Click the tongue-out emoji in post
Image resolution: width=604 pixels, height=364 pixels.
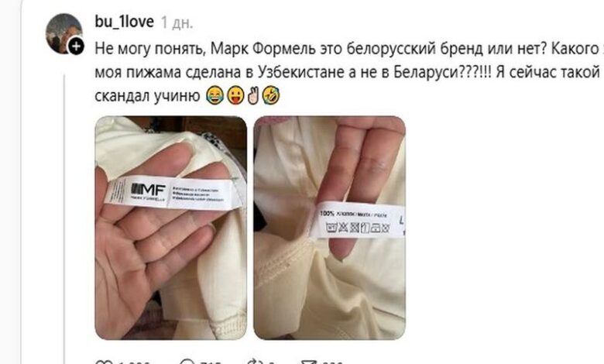pyautogui.click(x=235, y=95)
